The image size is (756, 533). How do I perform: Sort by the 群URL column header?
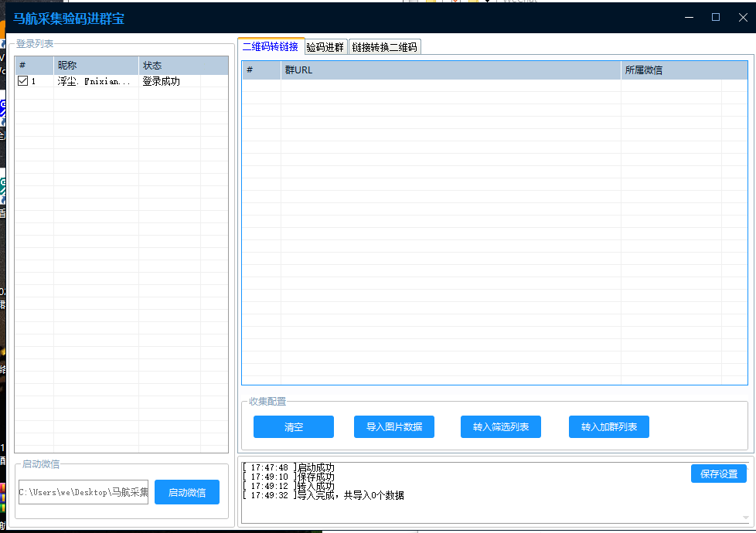pos(450,70)
